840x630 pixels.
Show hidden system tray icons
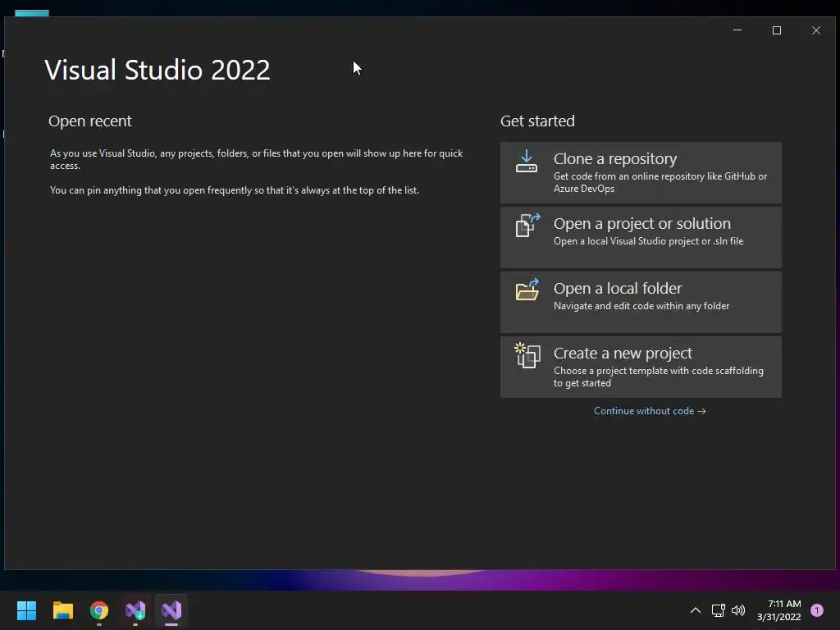click(x=696, y=610)
